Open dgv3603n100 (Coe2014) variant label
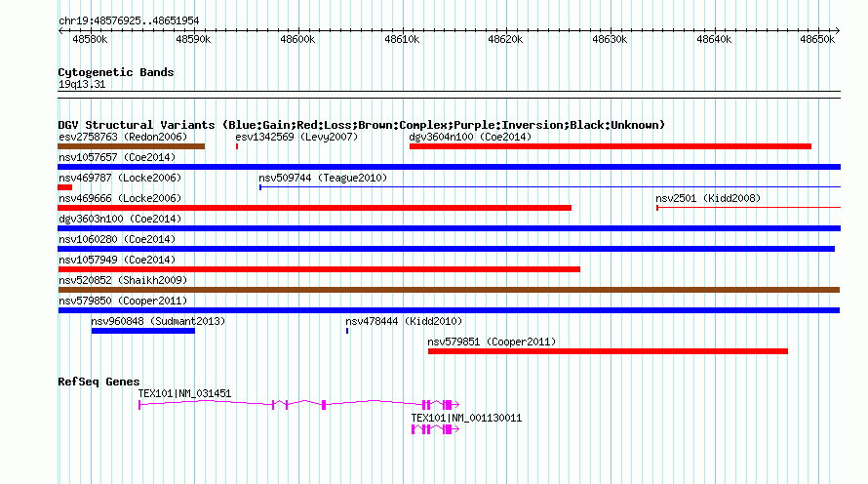Viewport: 868px width, 484px height. click(x=120, y=219)
